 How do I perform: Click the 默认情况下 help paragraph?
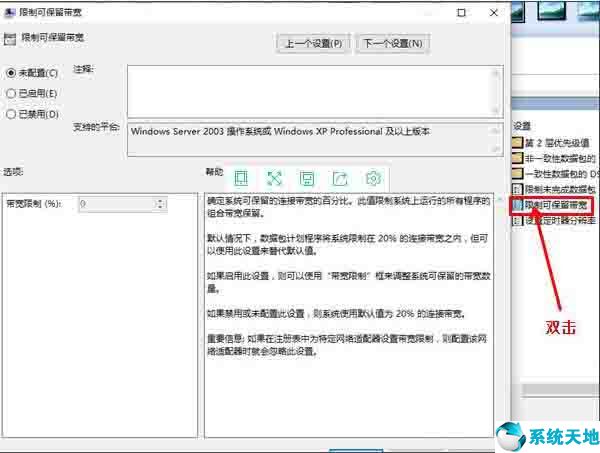(x=347, y=244)
